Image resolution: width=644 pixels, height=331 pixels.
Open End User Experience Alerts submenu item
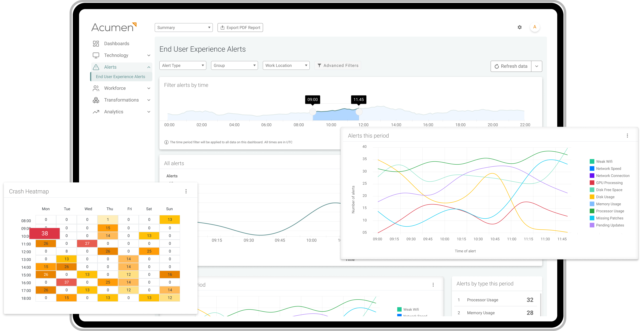(x=121, y=77)
